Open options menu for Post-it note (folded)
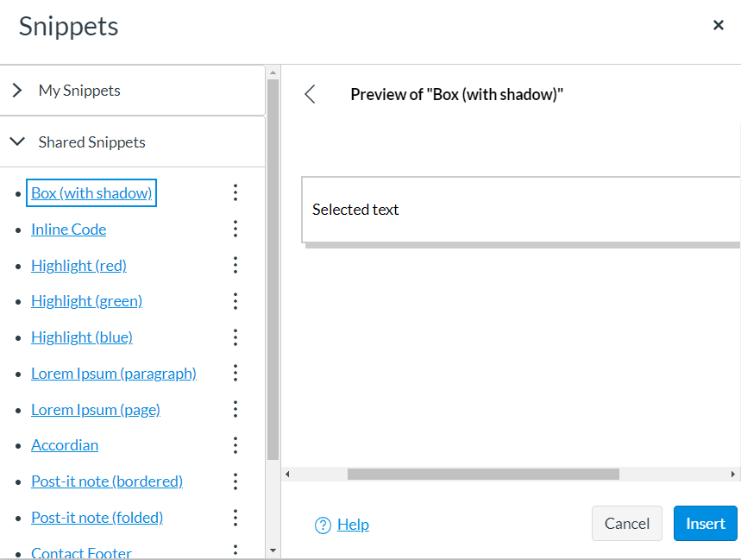 point(235,518)
